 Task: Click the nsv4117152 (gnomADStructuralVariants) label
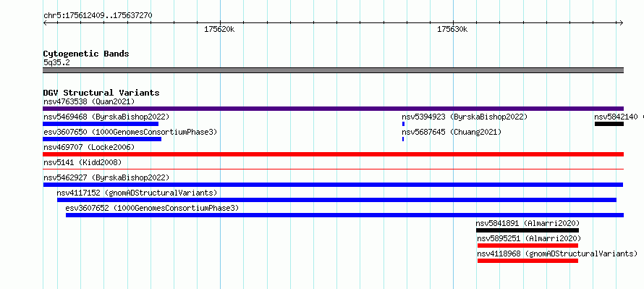[x=137, y=193]
